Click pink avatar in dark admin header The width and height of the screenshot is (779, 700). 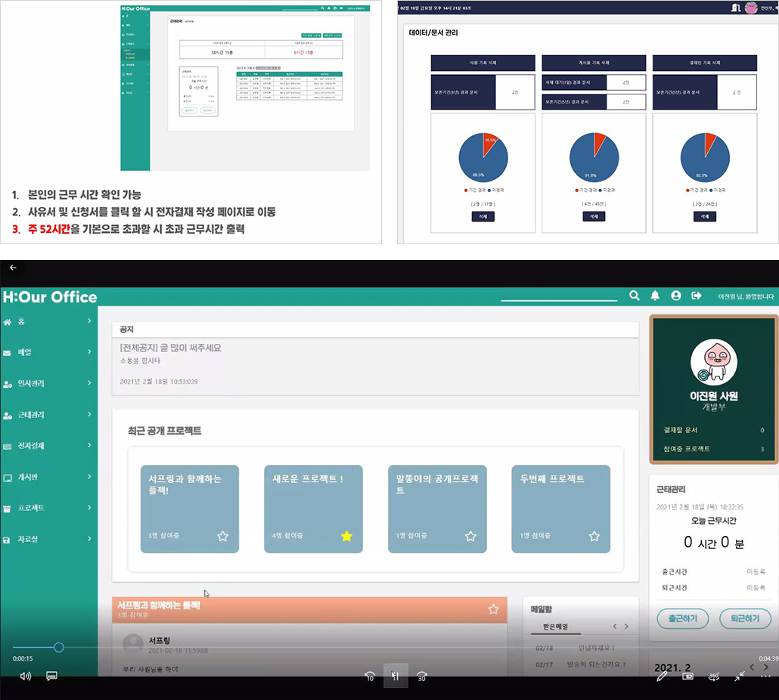(x=751, y=8)
